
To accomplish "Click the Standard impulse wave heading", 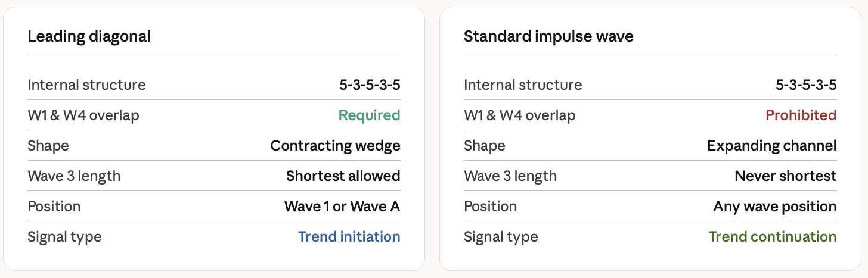I will click(x=548, y=36).
